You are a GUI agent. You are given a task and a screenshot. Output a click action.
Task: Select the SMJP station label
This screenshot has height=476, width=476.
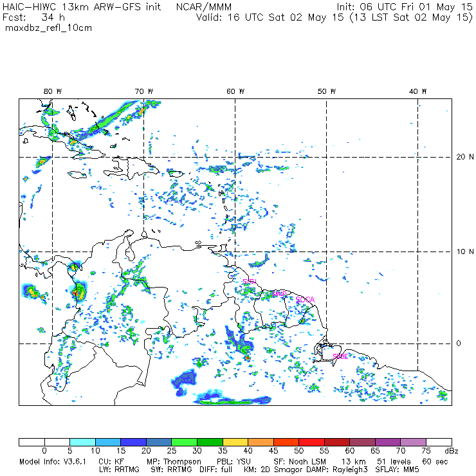[x=279, y=294]
